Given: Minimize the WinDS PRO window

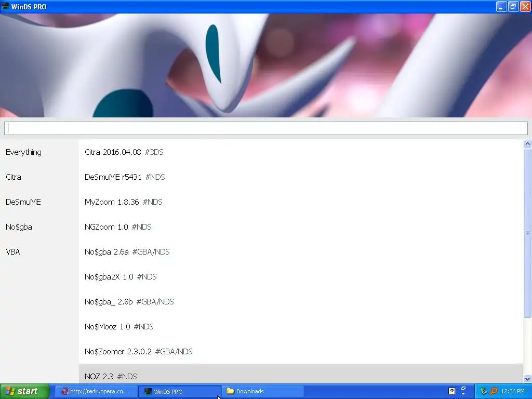Looking at the screenshot, I should (501, 6).
